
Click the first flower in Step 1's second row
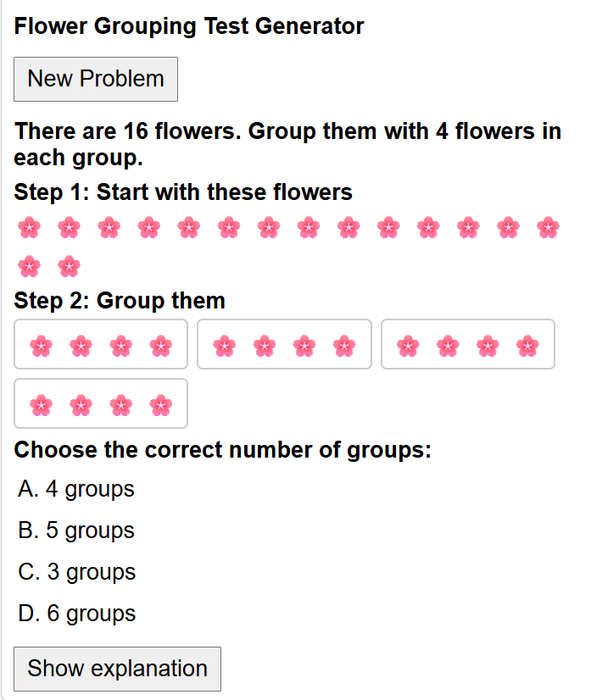(29, 267)
